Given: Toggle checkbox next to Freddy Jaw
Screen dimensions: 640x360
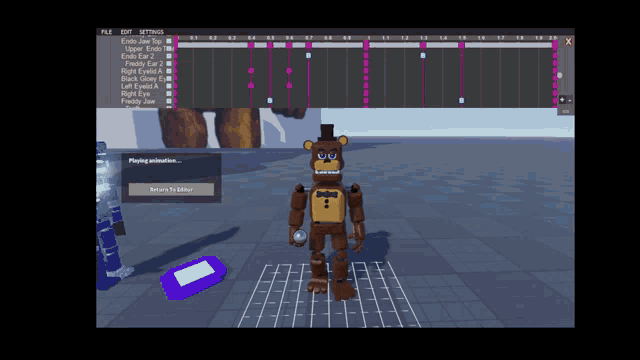Looking at the screenshot, I should [x=169, y=101].
